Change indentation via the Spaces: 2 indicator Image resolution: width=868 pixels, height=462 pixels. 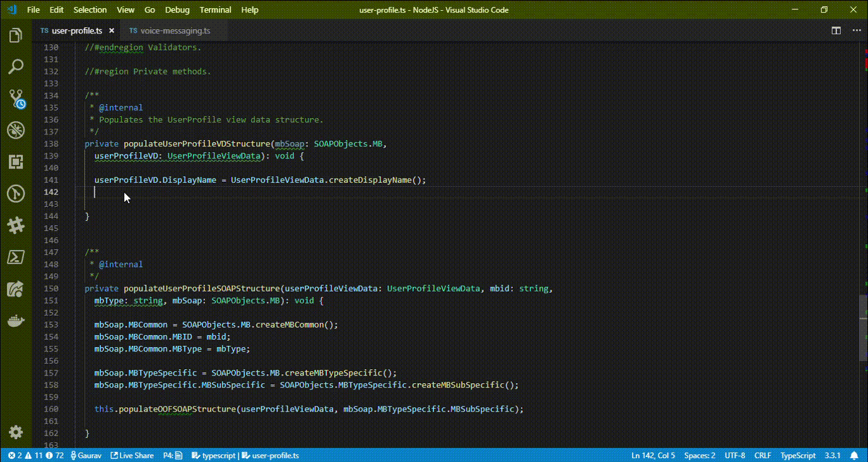point(699,455)
